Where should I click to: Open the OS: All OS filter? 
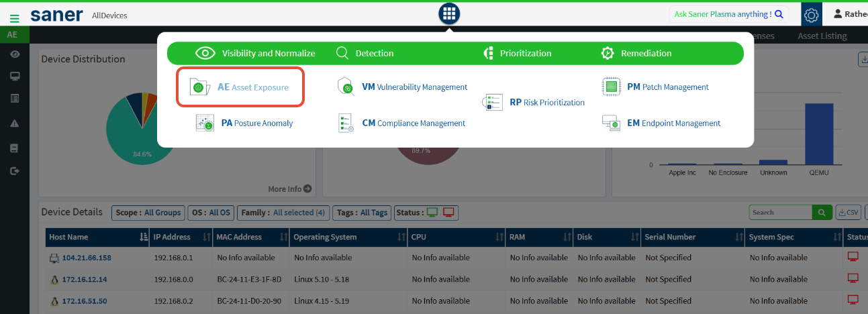coord(211,213)
